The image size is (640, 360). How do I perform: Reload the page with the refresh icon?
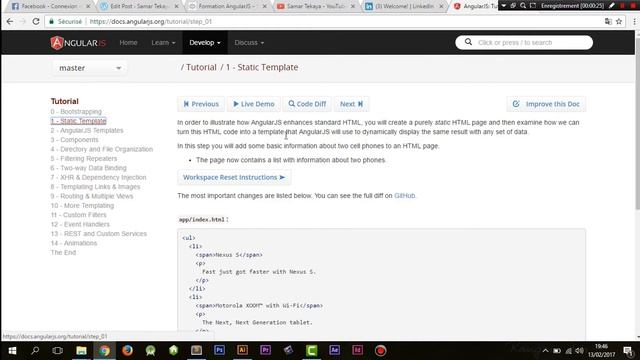(x=36, y=21)
